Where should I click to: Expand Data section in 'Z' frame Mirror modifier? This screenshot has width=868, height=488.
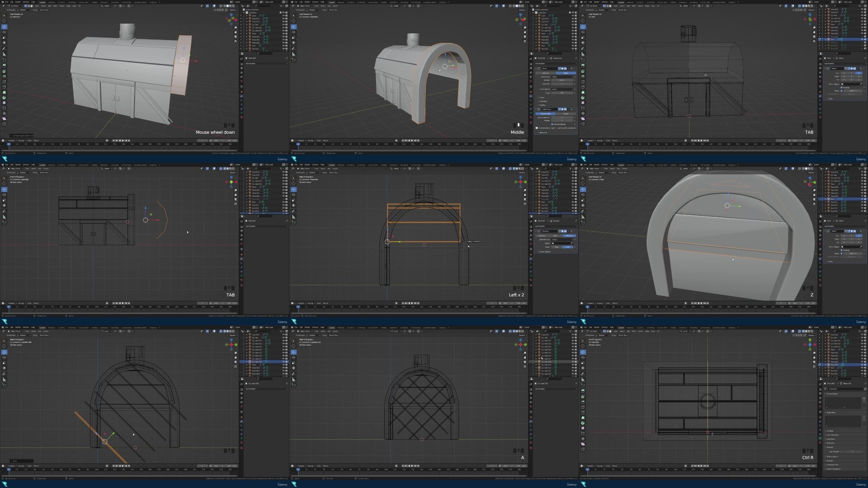click(830, 262)
